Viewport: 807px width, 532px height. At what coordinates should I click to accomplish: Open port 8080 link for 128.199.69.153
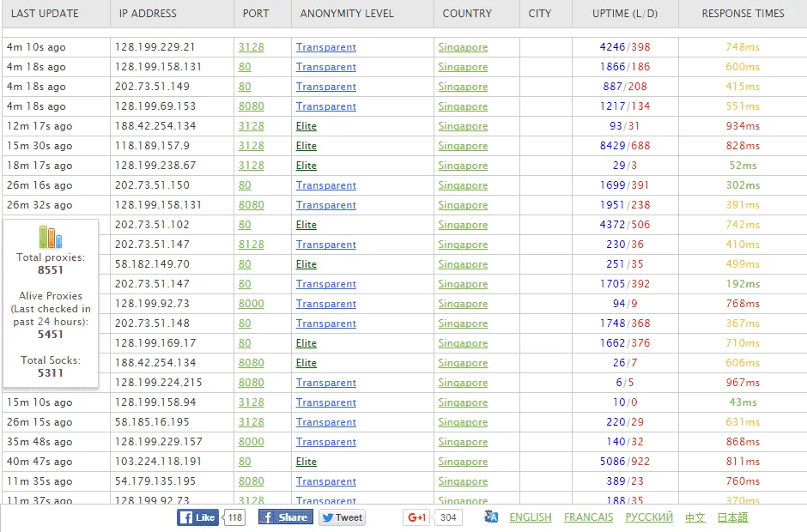coord(252,106)
